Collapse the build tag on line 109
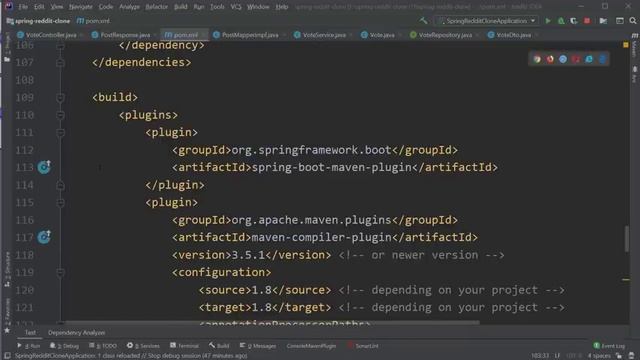Screen dimensions: 640x360 60,97
